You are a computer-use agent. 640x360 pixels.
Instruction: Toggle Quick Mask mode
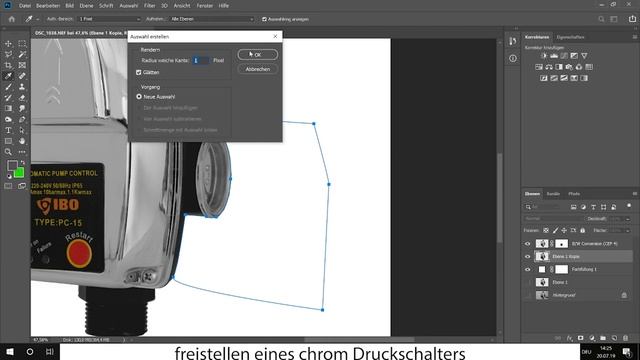8,186
